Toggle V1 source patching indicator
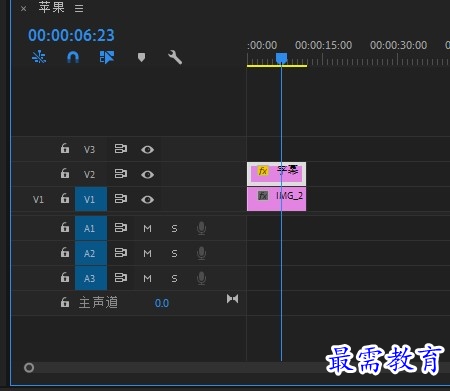This screenshot has height=391, width=450. click(x=38, y=200)
